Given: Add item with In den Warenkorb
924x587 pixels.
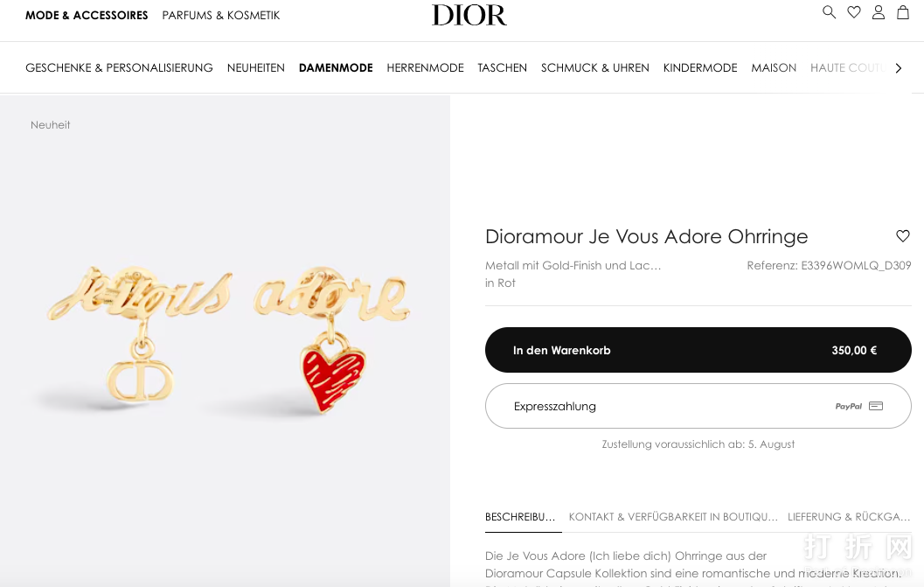Looking at the screenshot, I should tap(698, 350).
